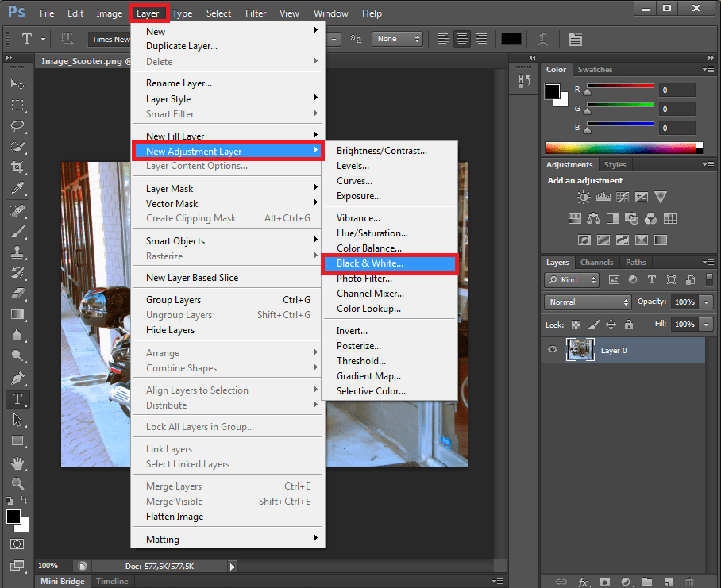Select the Dodge tool
The width and height of the screenshot is (721, 588).
coord(17,355)
